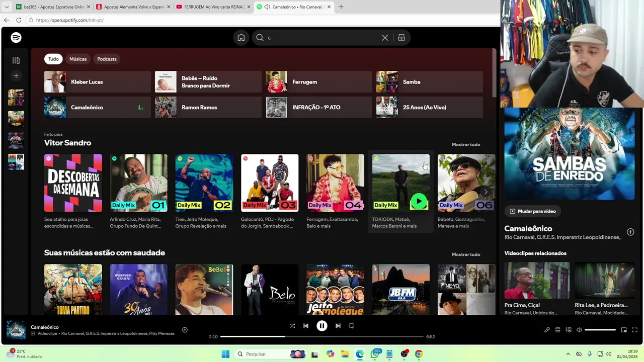Open WhatsApp from the taskbar
The image size is (644, 362).
375,354
